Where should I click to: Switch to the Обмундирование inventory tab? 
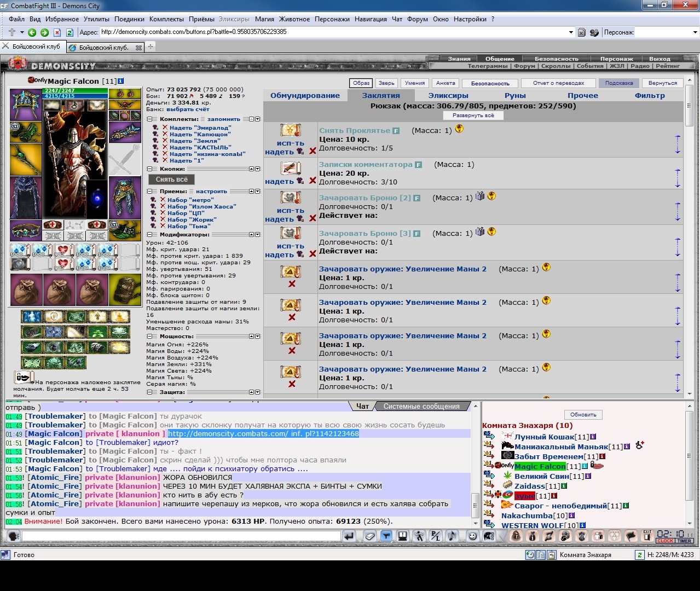pos(305,95)
